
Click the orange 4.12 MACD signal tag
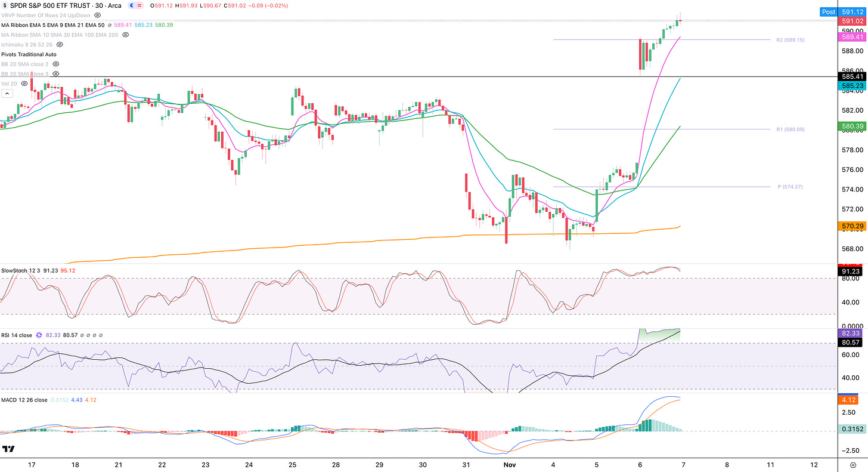(x=849, y=399)
